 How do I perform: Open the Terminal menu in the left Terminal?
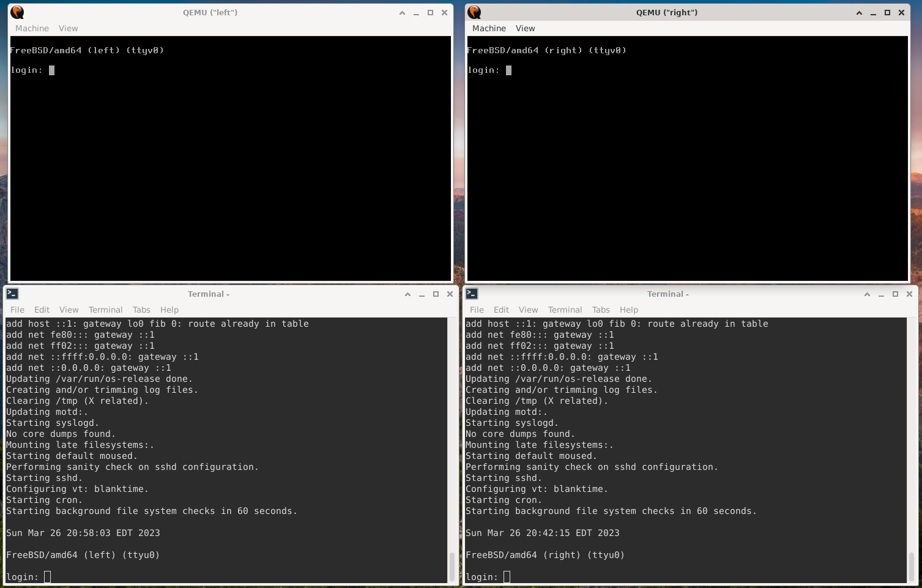coord(105,310)
